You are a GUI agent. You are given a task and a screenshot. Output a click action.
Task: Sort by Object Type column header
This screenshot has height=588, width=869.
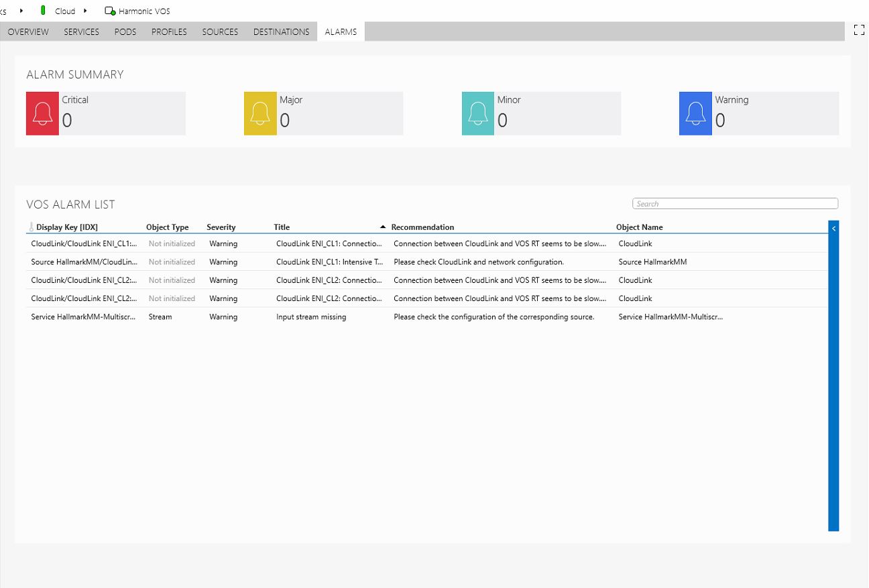click(x=168, y=227)
